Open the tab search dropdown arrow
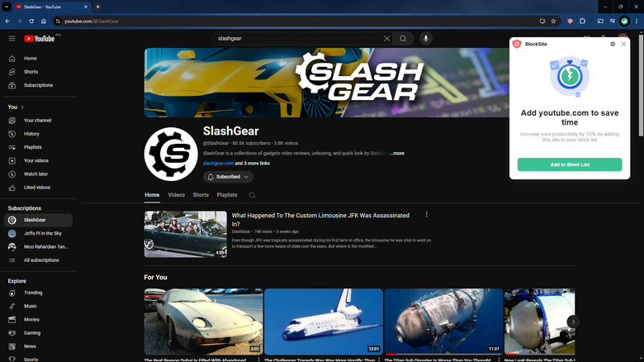Screen dimensions: 644x362 tap(7, 7)
